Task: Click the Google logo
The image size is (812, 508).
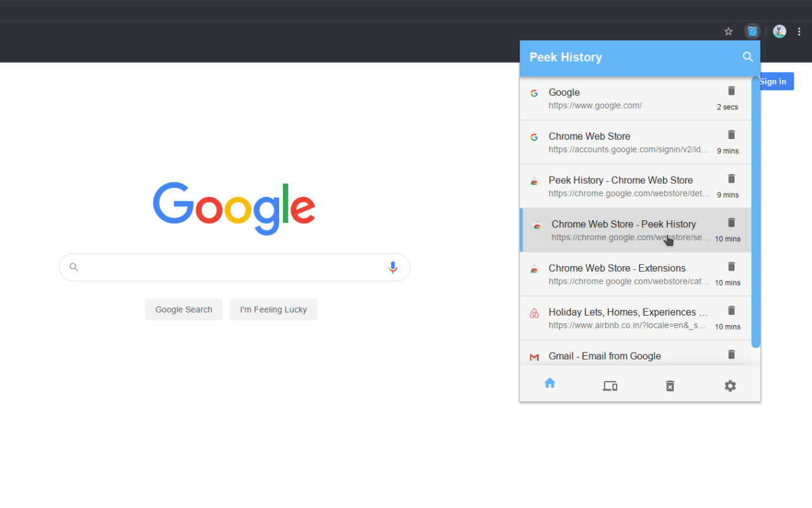Action: click(x=234, y=208)
